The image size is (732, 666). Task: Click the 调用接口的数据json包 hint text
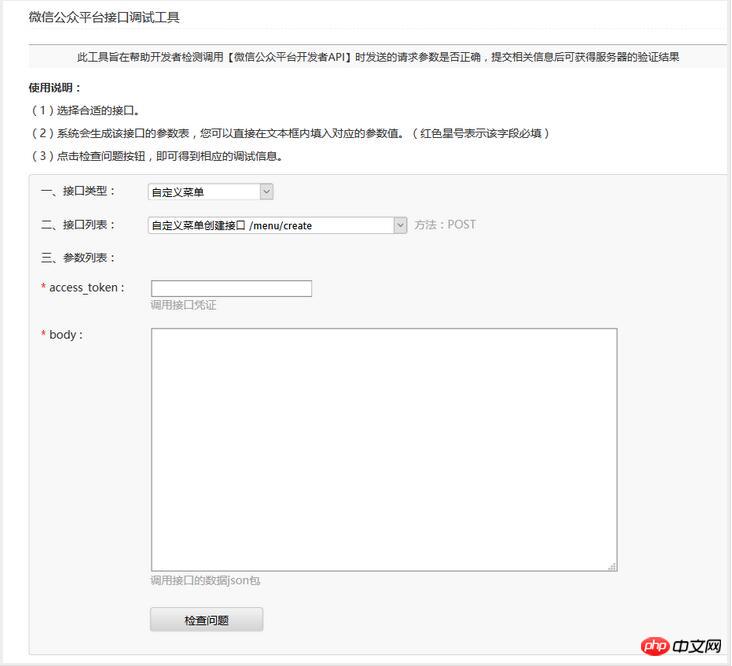[x=205, y=581]
